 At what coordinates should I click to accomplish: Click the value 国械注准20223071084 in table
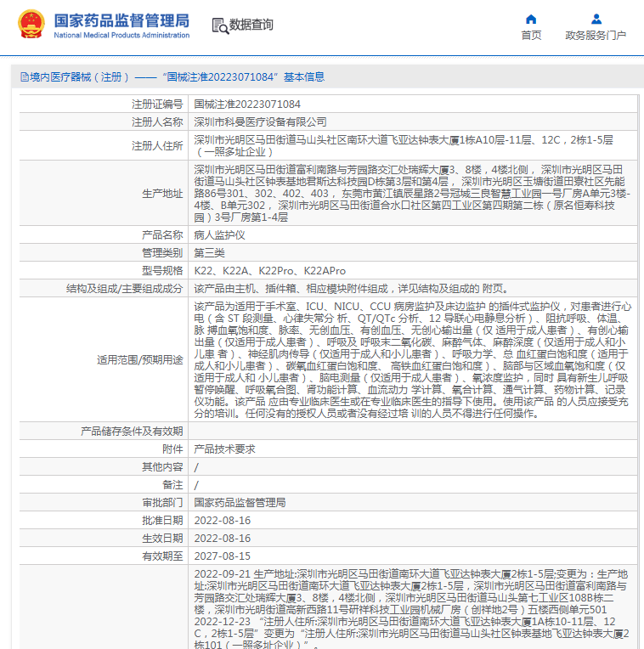coord(247,104)
